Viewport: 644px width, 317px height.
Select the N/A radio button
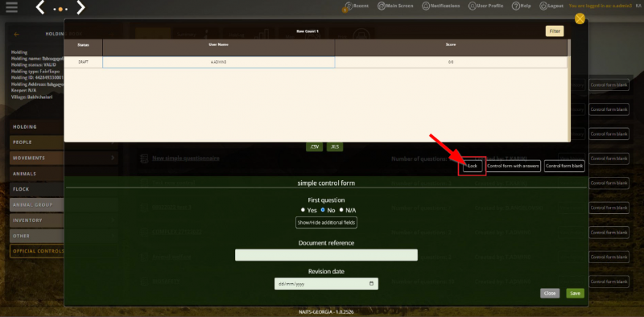click(x=341, y=210)
